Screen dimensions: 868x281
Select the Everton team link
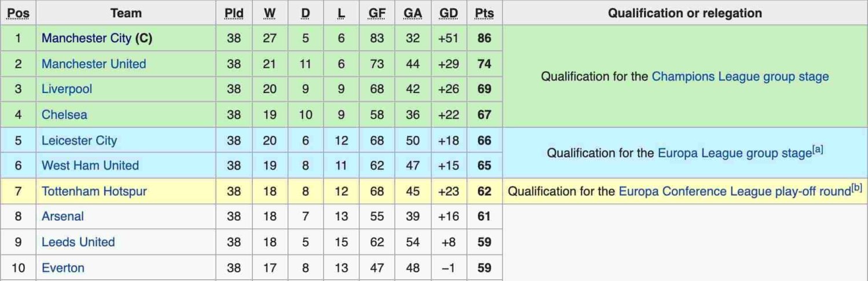click(x=62, y=268)
